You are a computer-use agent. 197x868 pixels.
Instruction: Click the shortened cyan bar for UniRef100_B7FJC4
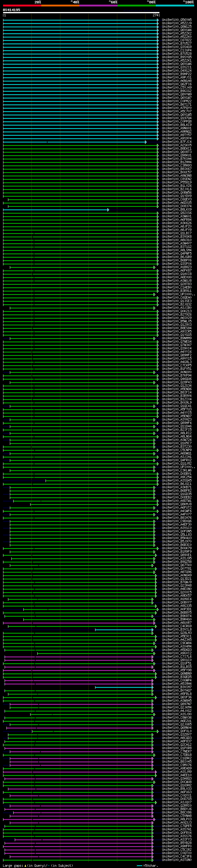(x=75, y=142)
